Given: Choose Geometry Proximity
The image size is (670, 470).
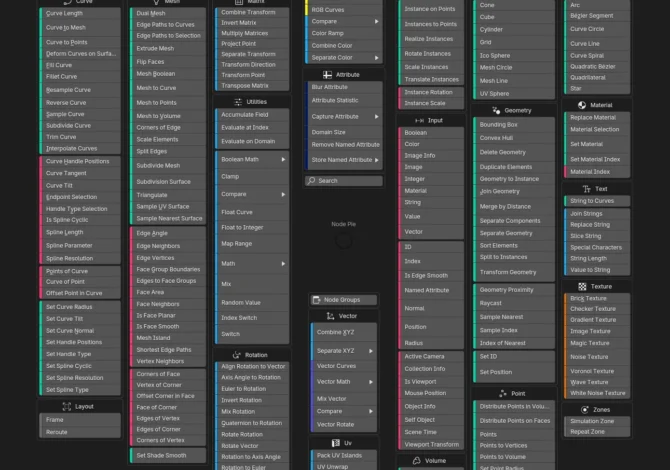Looking at the screenshot, I should [x=514, y=290].
